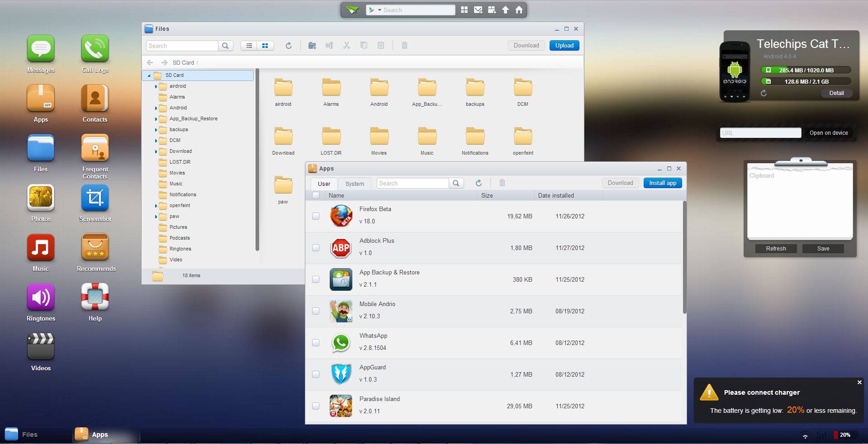Open the Screenshot tool icon
Screen dimensions: 868x444
click(95, 198)
